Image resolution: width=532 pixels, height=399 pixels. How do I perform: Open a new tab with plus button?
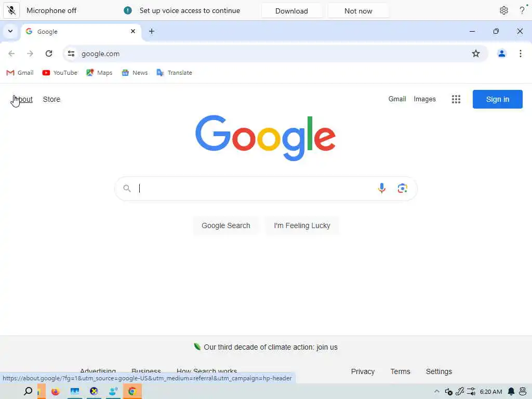152,31
